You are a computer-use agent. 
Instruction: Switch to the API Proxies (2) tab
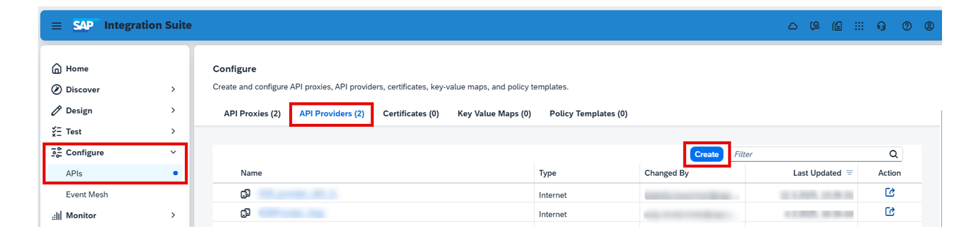click(252, 113)
